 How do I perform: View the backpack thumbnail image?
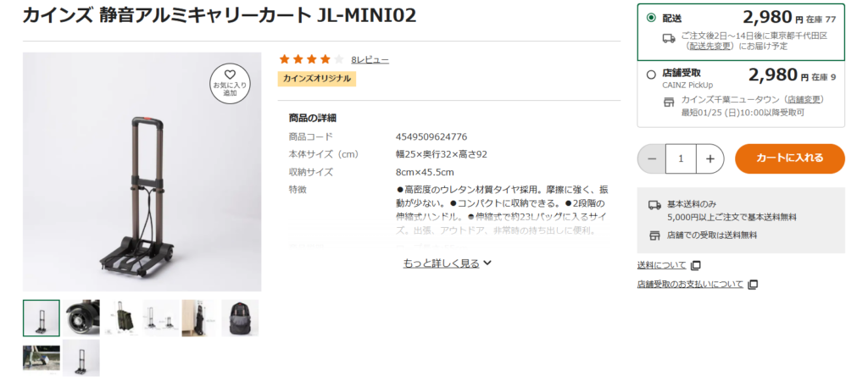point(240,319)
